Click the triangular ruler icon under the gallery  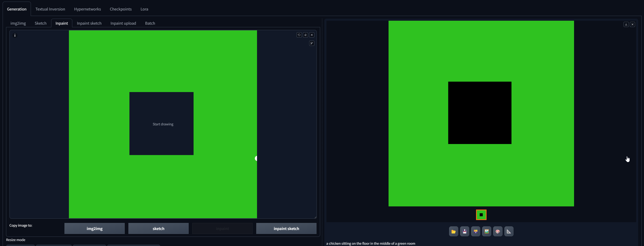pos(509,231)
